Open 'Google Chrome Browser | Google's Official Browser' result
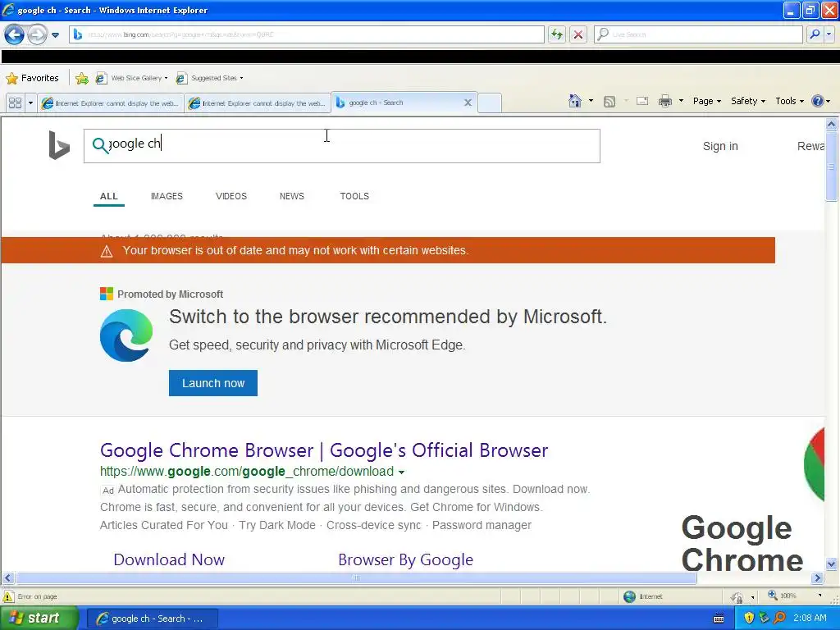 point(324,450)
